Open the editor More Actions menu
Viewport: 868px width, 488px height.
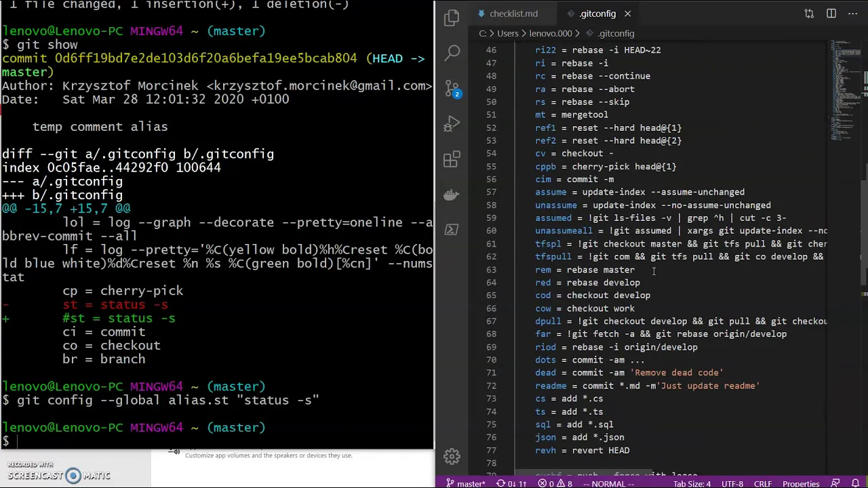853,14
